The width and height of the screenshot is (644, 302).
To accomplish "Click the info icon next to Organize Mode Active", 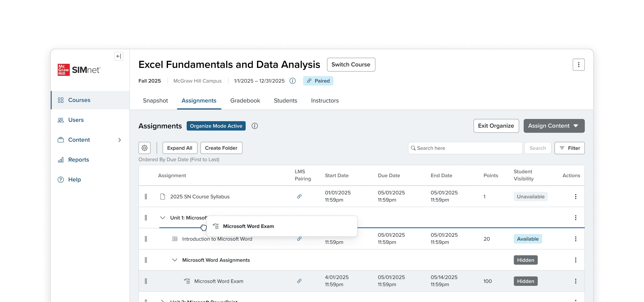I will (x=255, y=126).
